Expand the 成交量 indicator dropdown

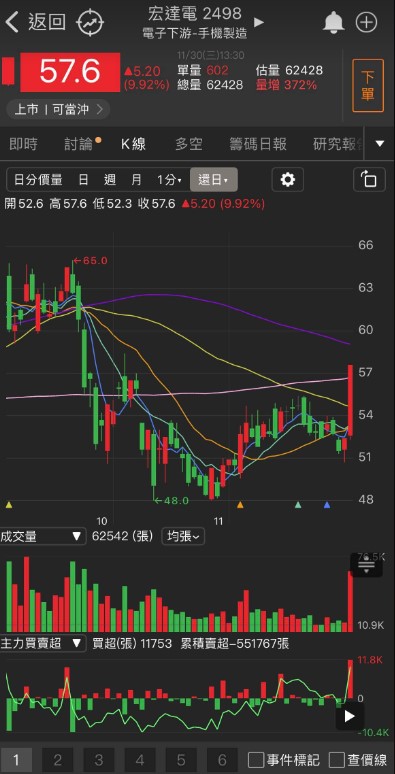coord(42,536)
